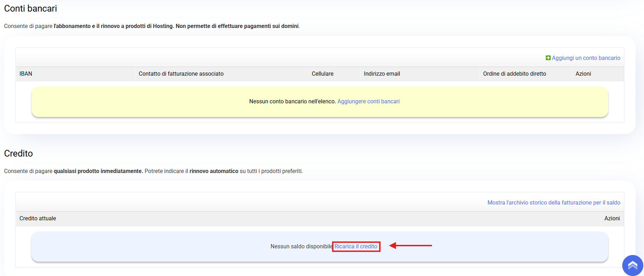Click the 'Credito attuale' column header
The image size is (644, 276).
pos(38,219)
